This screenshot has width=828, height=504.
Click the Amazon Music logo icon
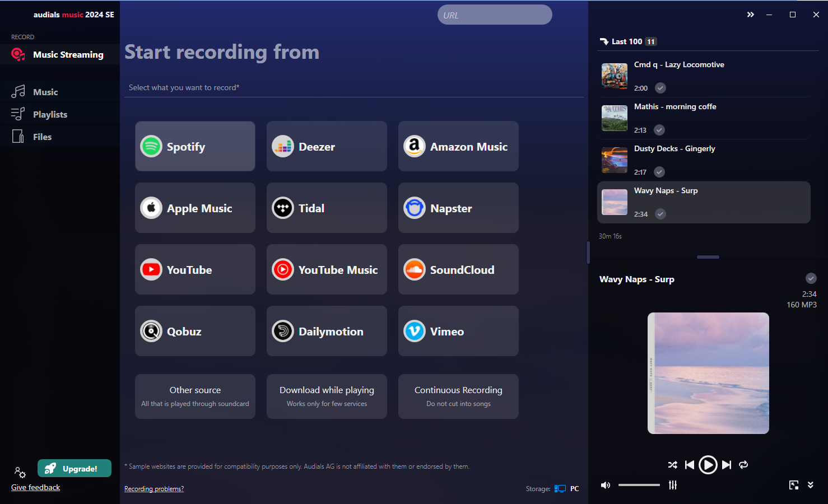click(x=415, y=147)
